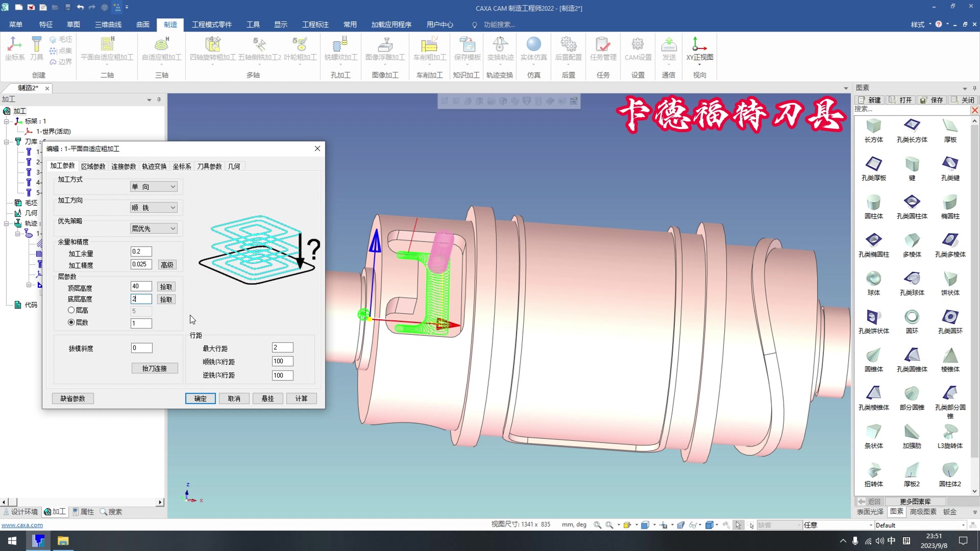Insert the 球体 sphere primitive
The height and width of the screenshot is (551, 980).
tap(873, 283)
